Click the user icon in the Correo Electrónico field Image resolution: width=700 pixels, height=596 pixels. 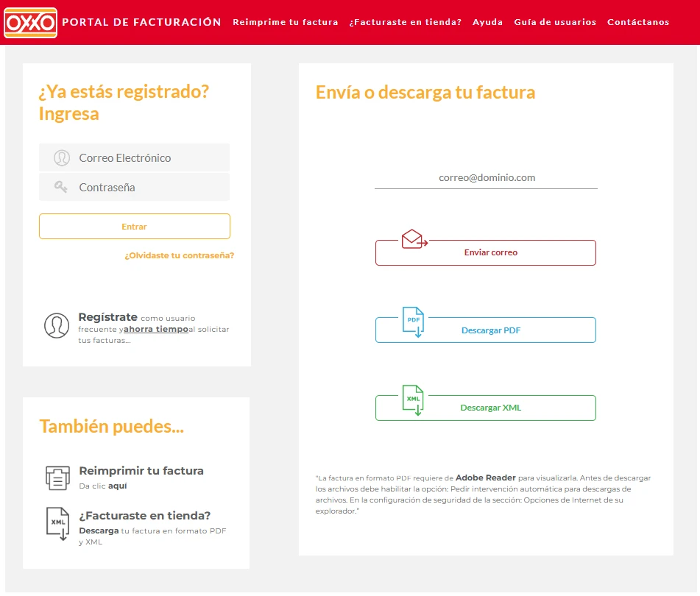pyautogui.click(x=62, y=158)
